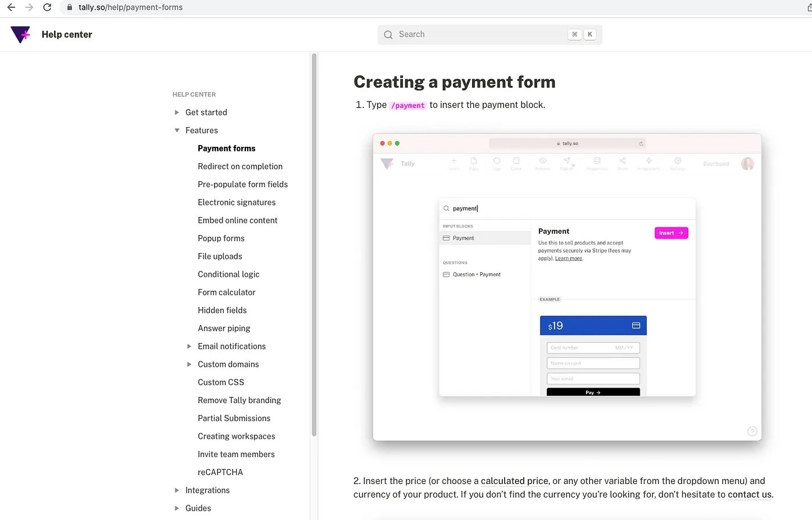812x520 pixels.
Task: Open the Payment forms page
Action: 226,149
